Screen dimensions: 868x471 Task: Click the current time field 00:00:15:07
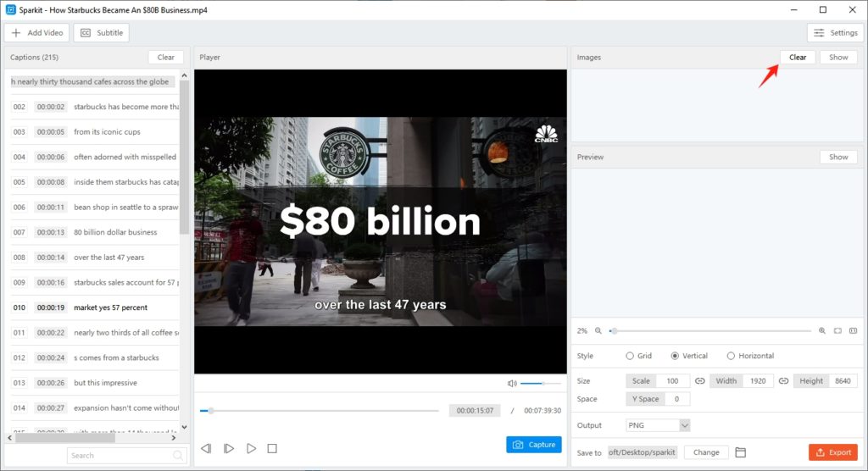[x=475, y=411]
